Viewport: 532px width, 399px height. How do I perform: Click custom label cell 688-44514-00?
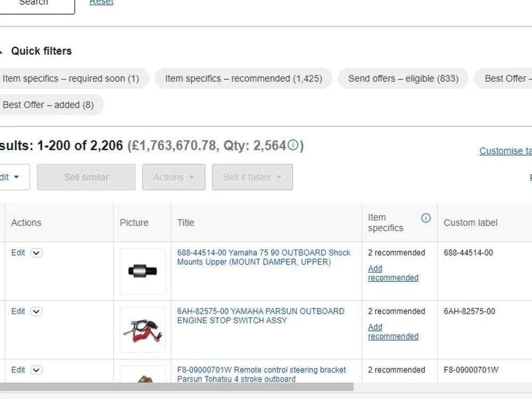(468, 253)
